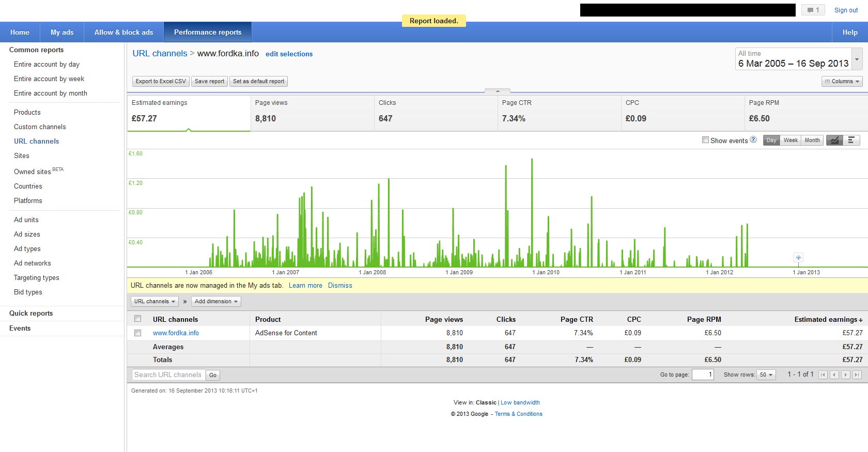The width and height of the screenshot is (868, 452).
Task: Open the Allow & block ads tab
Action: [x=123, y=32]
